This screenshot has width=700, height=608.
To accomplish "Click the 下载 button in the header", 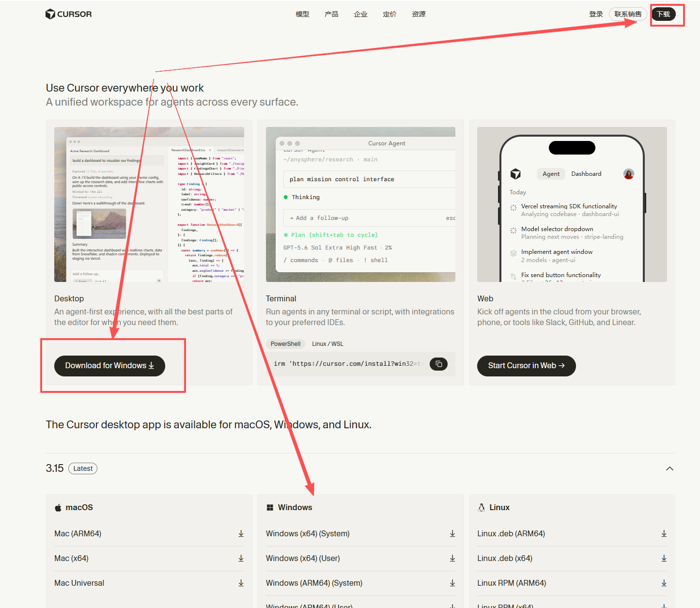I will 663,14.
